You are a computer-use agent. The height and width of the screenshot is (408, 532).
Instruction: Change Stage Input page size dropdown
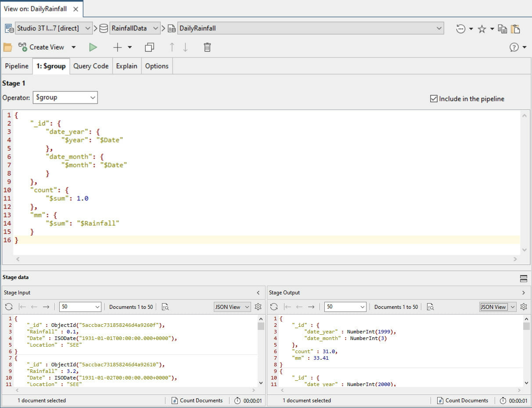pyautogui.click(x=80, y=307)
